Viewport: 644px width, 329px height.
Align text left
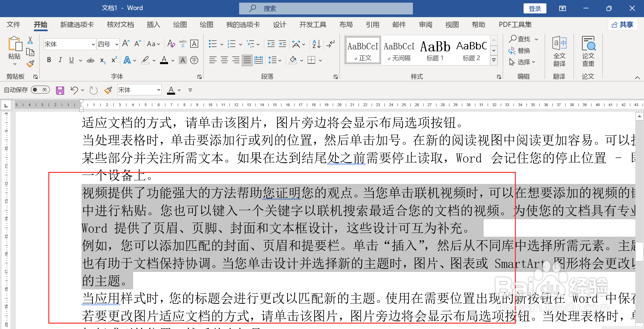(x=213, y=60)
